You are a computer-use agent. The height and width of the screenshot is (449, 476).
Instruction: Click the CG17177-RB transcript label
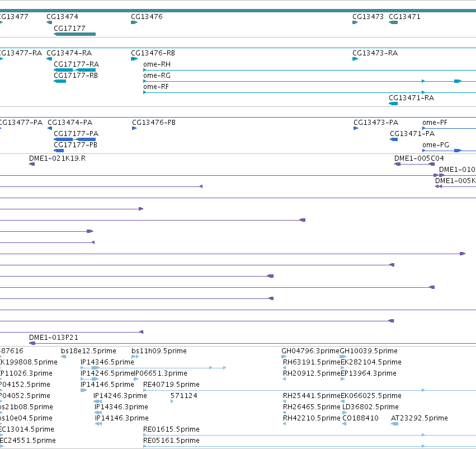pos(76,76)
